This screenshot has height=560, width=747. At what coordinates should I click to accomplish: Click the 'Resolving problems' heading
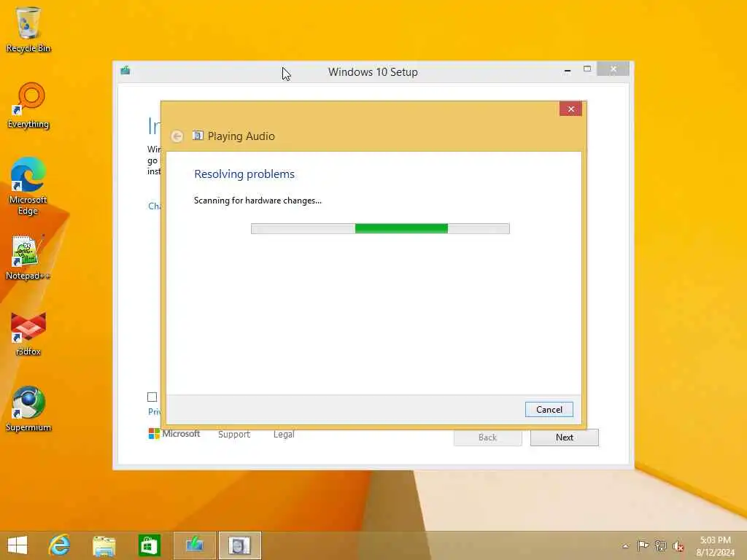[x=244, y=174]
